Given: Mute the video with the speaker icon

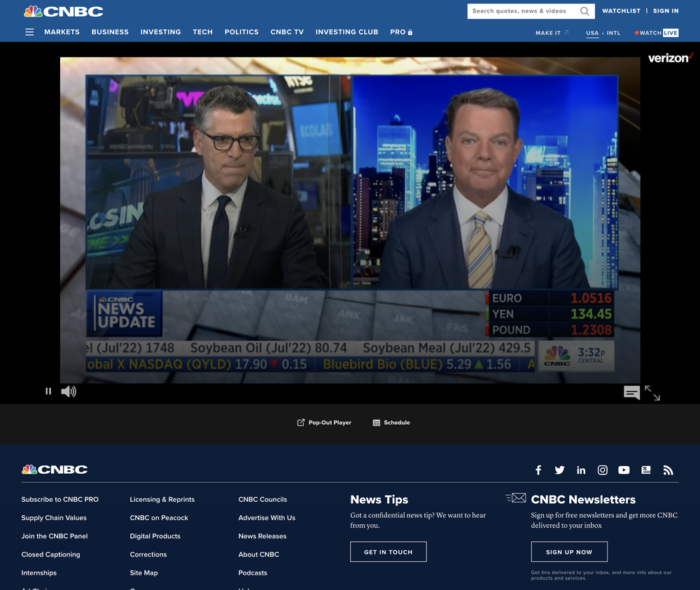Looking at the screenshot, I should [x=69, y=391].
